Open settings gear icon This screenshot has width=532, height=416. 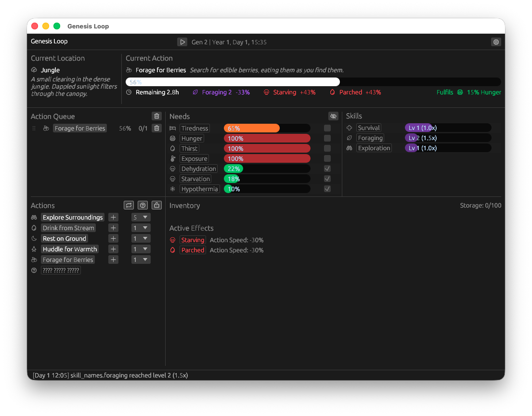click(x=496, y=42)
